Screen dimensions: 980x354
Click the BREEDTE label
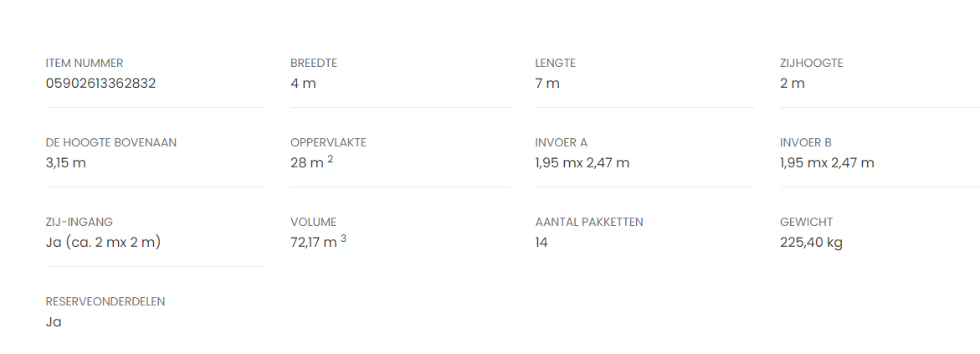tap(314, 63)
